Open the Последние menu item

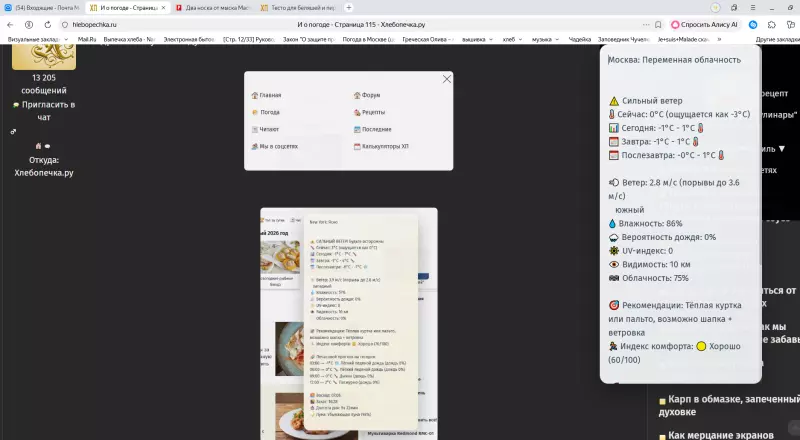point(376,129)
